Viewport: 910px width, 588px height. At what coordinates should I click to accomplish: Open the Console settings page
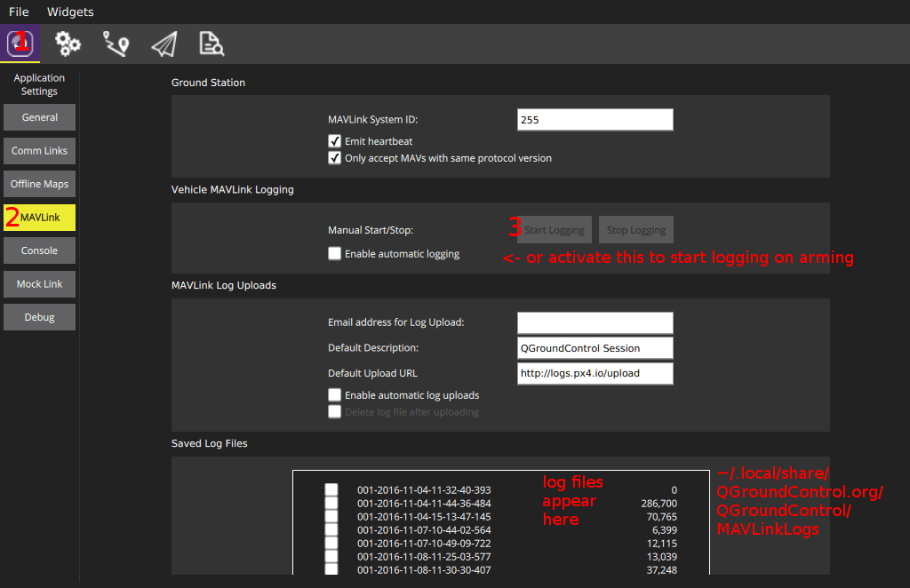pyautogui.click(x=39, y=250)
